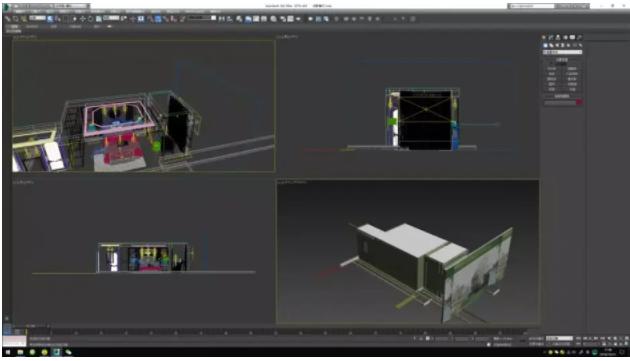
Task: Click the Cone object type button
Action: (x=572, y=69)
